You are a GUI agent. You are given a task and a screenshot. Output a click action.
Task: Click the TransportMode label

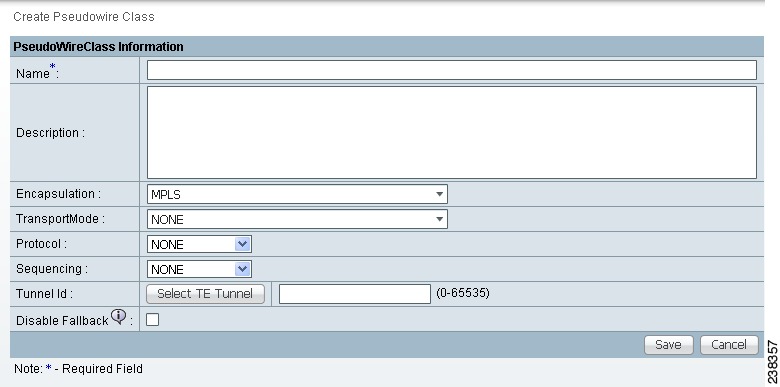pos(60,219)
